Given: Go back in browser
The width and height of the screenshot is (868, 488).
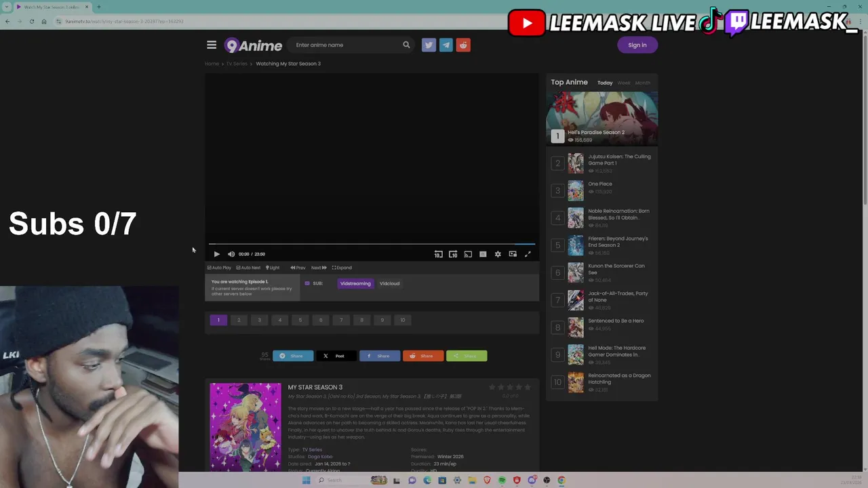Looking at the screenshot, I should tap(7, 22).
